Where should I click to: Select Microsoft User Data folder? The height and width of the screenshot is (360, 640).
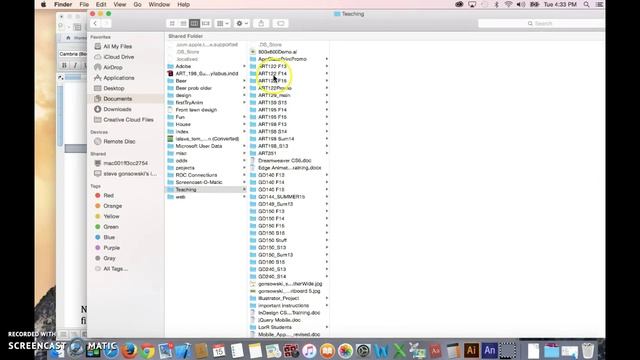point(199,146)
